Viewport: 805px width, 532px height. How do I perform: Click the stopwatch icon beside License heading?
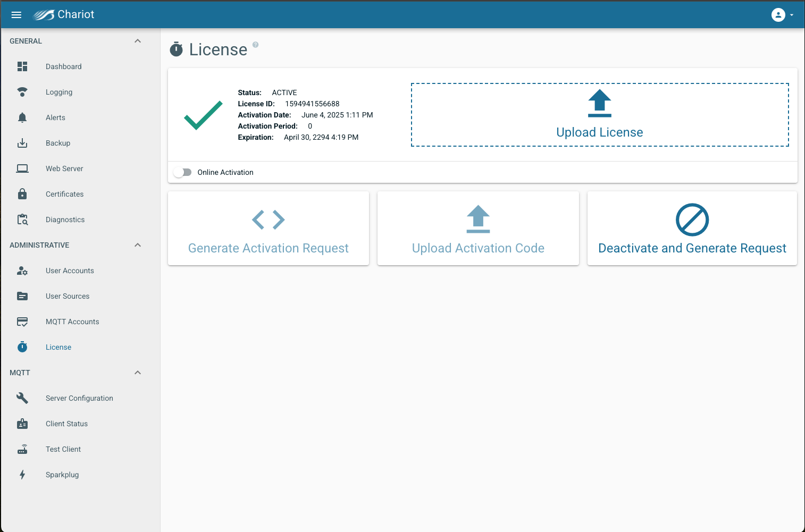coord(177,49)
